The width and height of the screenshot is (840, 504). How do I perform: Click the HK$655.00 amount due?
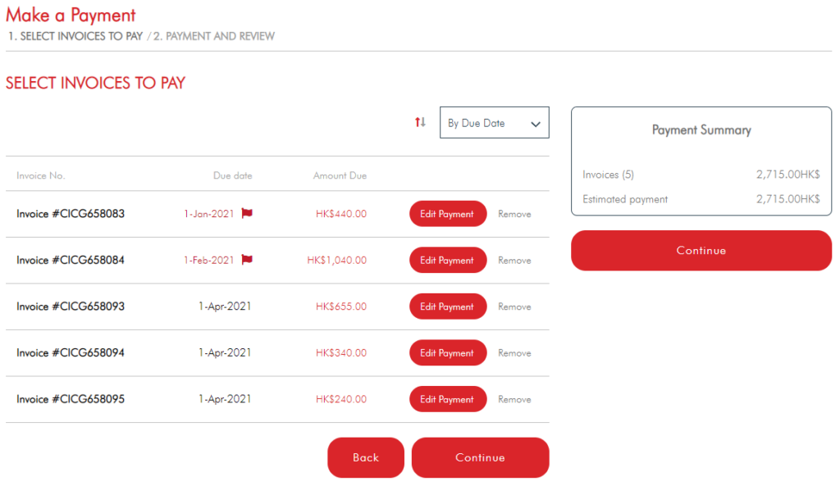pos(341,306)
